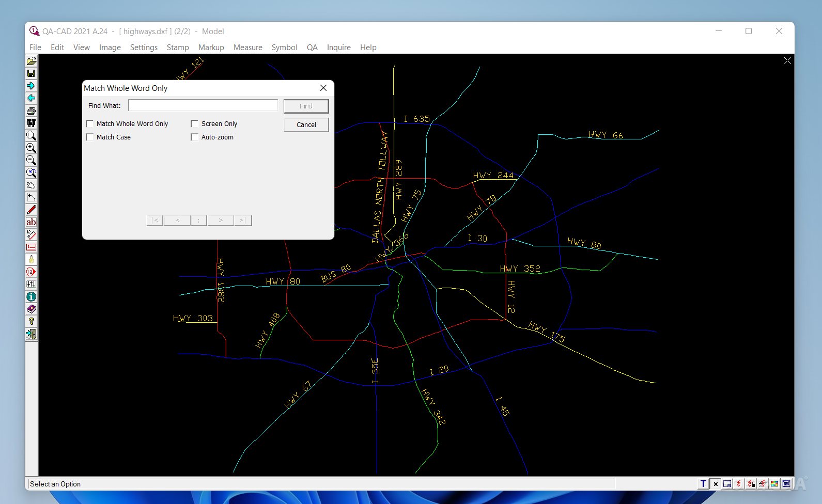Click the black x icon in status bar

tap(716, 484)
